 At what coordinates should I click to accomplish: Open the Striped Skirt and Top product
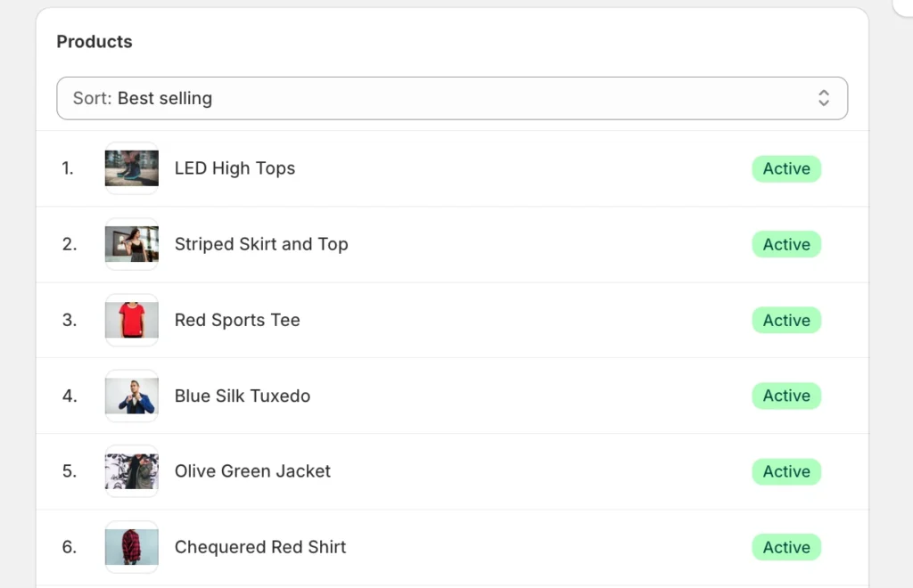[x=261, y=244]
